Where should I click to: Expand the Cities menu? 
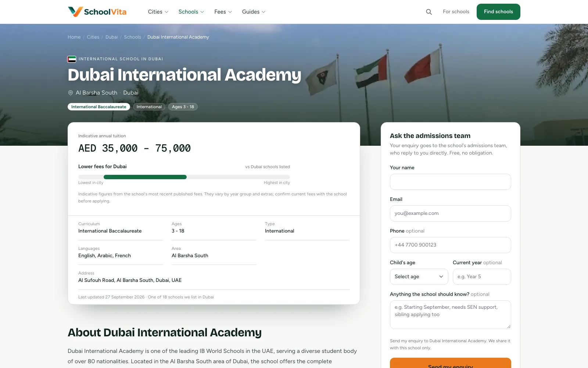point(158,12)
